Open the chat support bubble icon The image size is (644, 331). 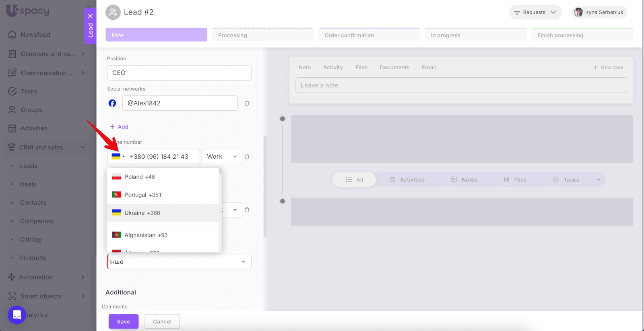tap(17, 314)
